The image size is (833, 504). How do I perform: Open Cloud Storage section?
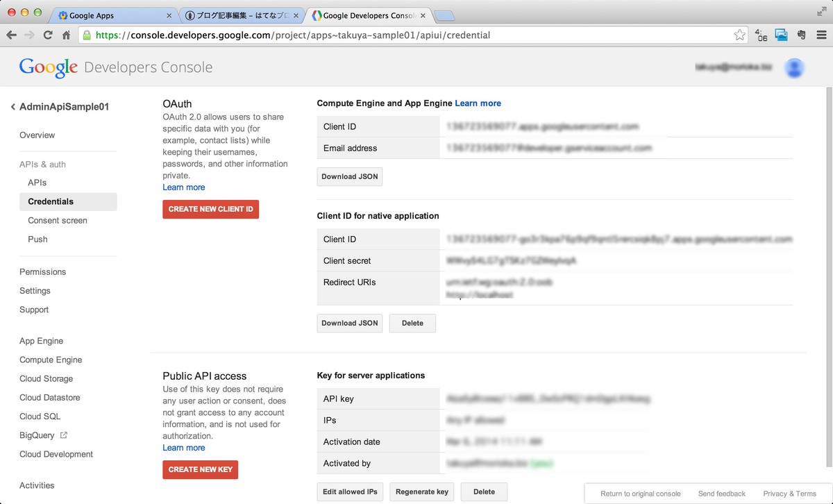coord(46,379)
